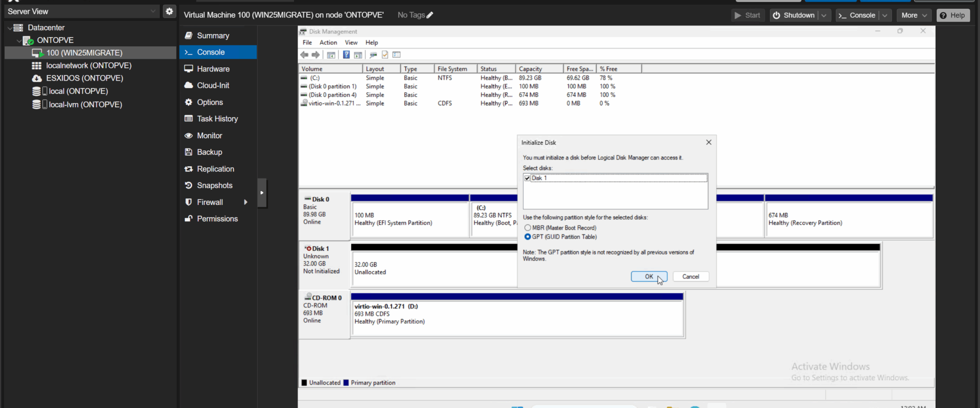Click the Back arrow in Disk Management toolbar
Screen dimensions: 980x408
coord(304,55)
